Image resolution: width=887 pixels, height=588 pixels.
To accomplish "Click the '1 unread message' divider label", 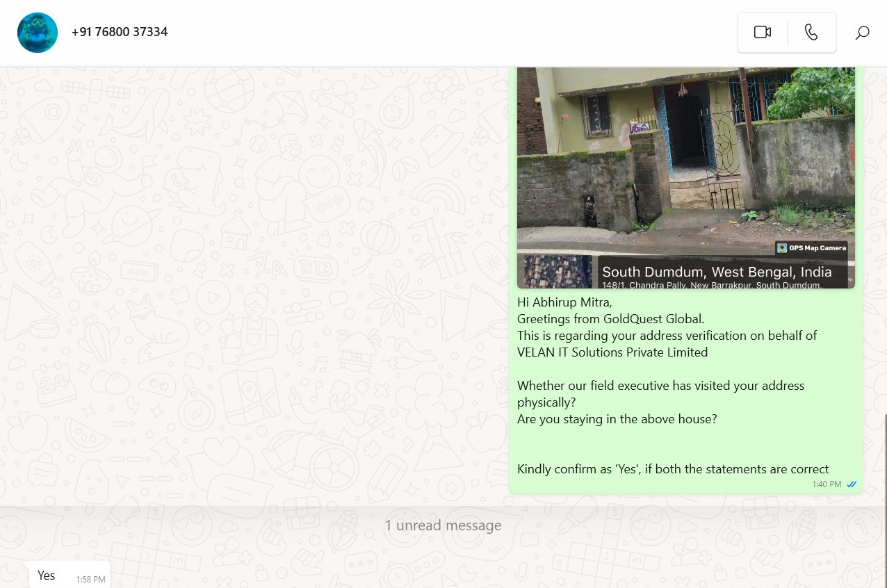I will click(x=443, y=525).
